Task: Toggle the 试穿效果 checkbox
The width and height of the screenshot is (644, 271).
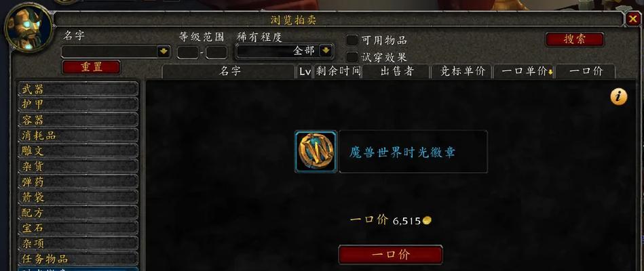Action: [x=352, y=57]
